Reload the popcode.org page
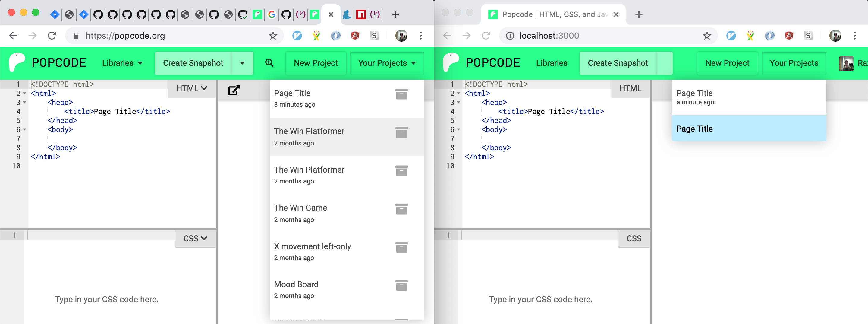Image resolution: width=868 pixels, height=324 pixels. [52, 36]
